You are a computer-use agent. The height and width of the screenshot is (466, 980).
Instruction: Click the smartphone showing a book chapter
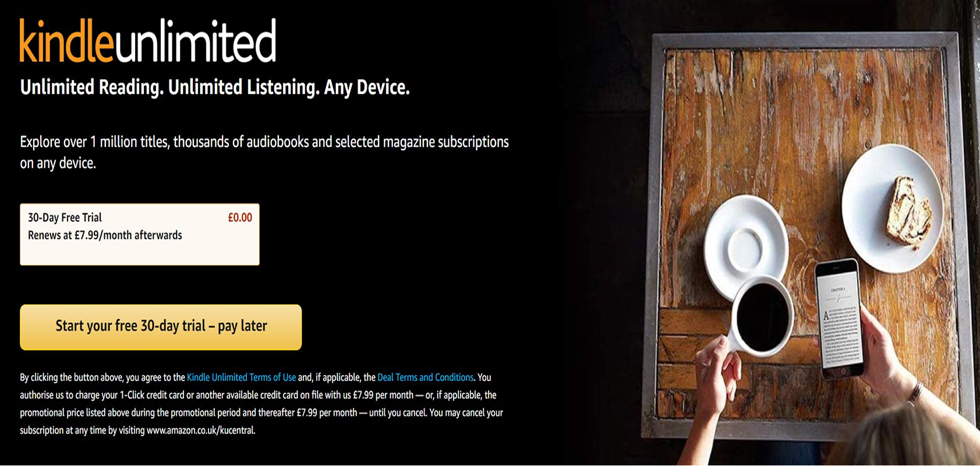(839, 318)
